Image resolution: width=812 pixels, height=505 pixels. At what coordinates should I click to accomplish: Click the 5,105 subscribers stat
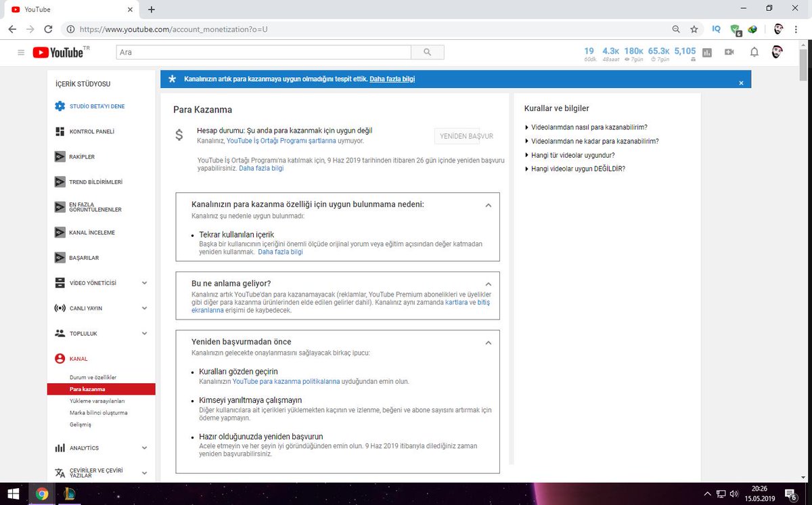[685, 53]
